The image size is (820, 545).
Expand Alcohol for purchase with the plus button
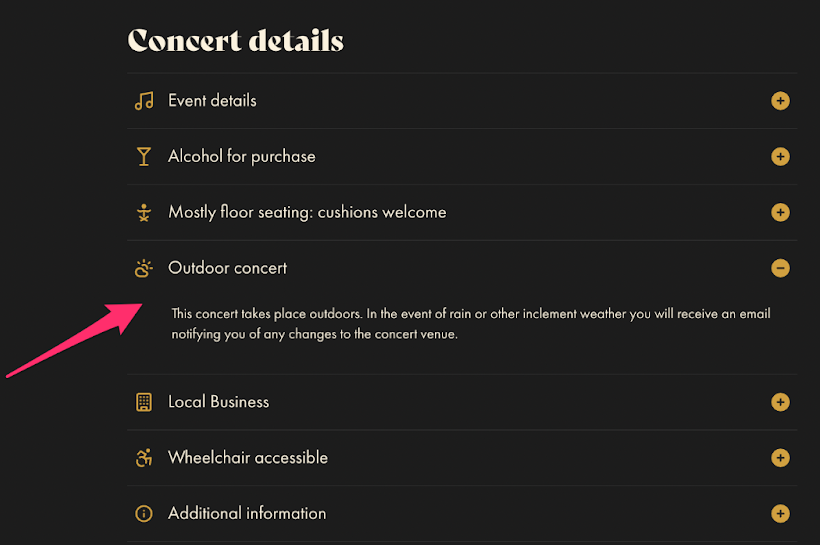coord(780,156)
